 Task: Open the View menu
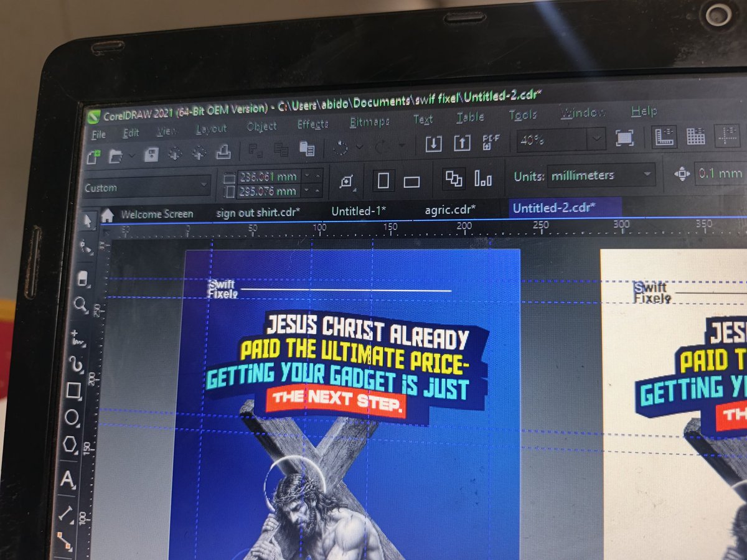click(166, 131)
